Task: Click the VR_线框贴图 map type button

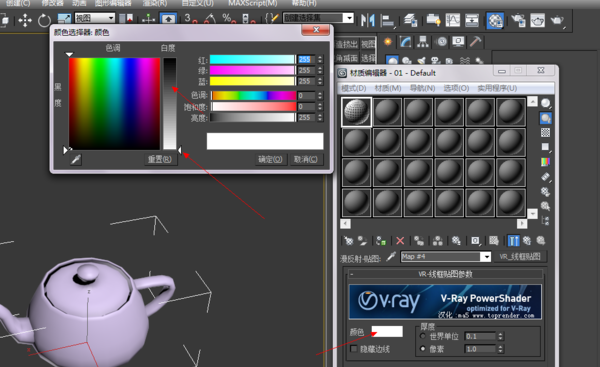Action: (x=520, y=257)
